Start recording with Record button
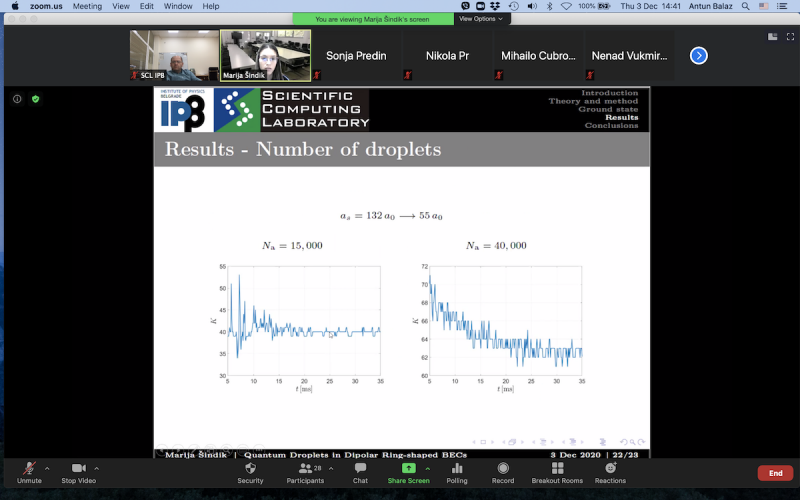This screenshot has height=500, width=800. coord(503,472)
